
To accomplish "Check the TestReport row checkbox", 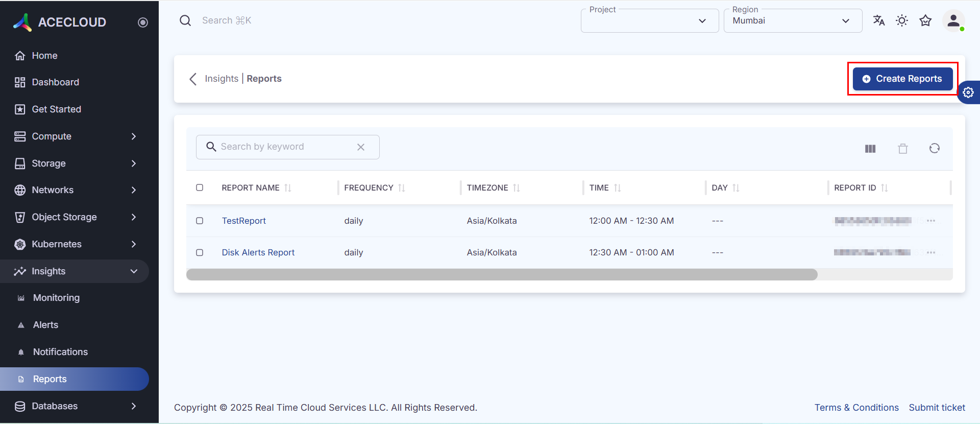I will 200,221.
